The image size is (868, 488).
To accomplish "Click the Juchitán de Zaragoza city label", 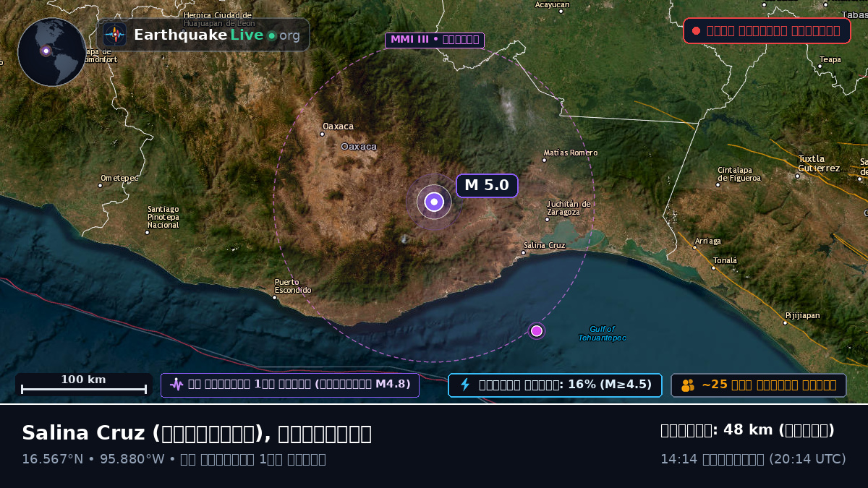I will (x=569, y=208).
